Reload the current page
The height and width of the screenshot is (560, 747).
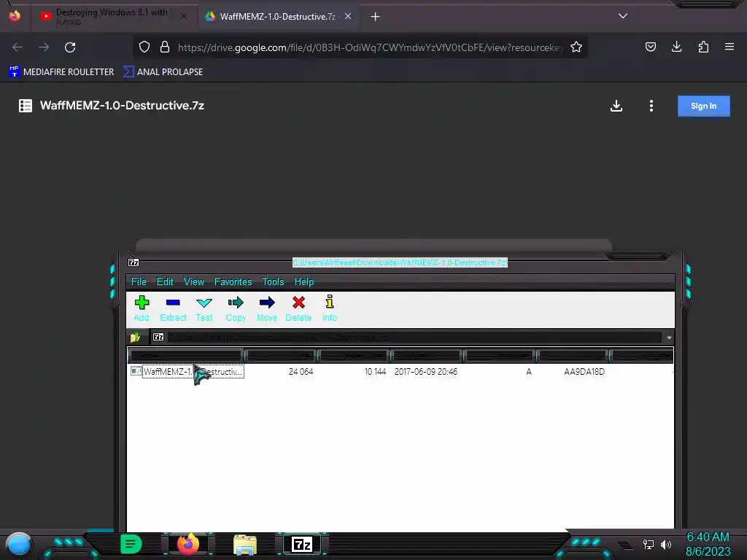(70, 47)
